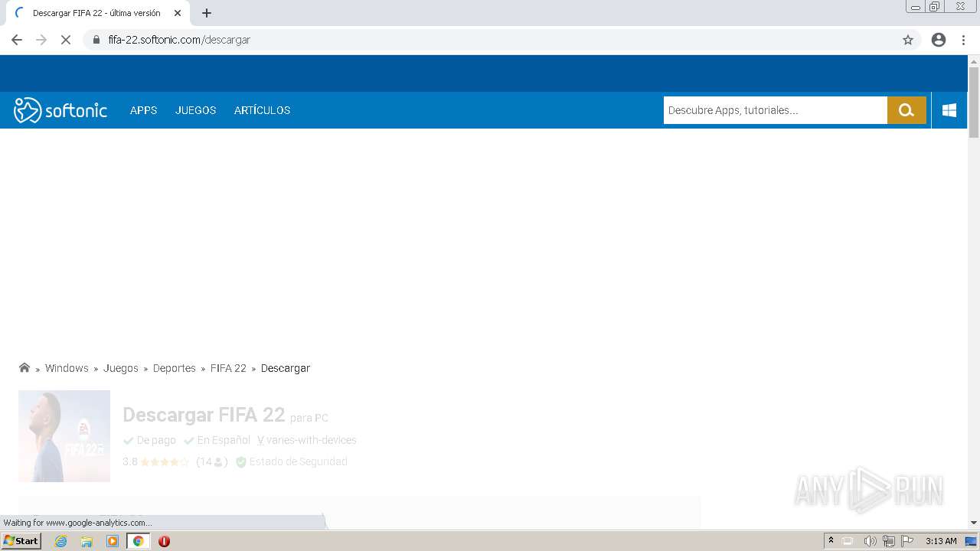Screen dimensions: 980x551
Task: Open media player from taskbar
Action: click(113, 541)
